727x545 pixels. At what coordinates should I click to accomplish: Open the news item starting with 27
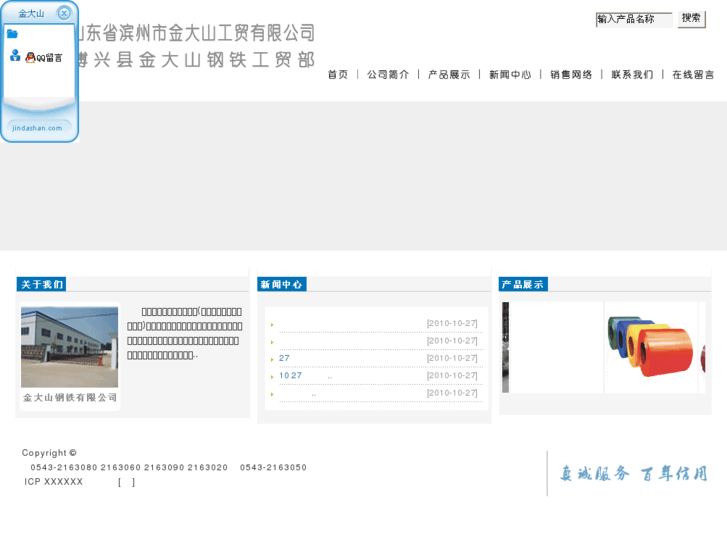coord(284,358)
